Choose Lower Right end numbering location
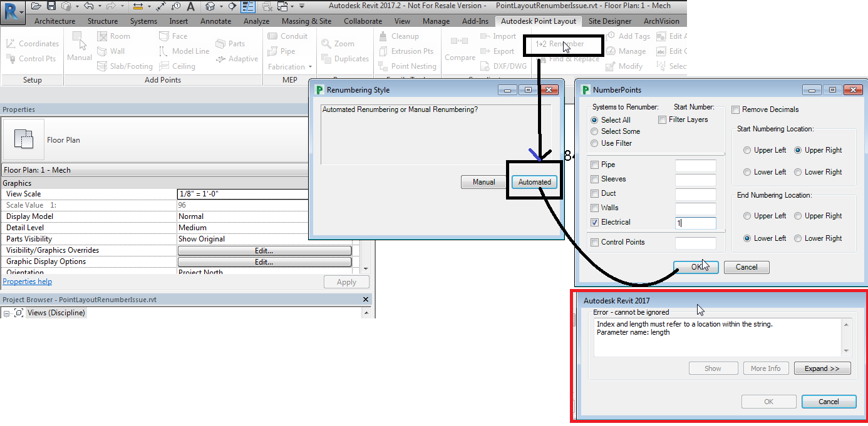The image size is (868, 426). click(x=798, y=238)
